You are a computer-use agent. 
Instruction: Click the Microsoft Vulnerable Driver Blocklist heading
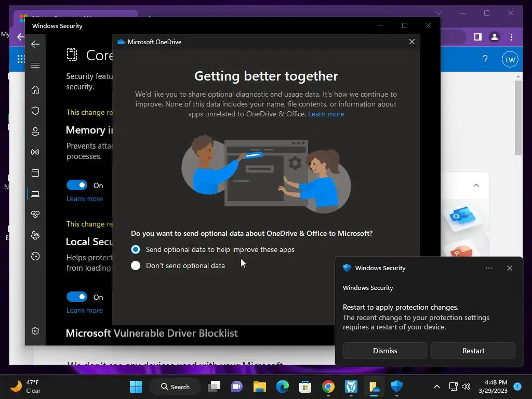pos(152,333)
